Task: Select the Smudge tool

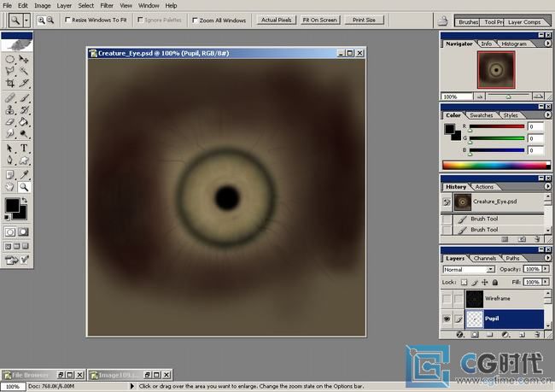Action: coord(10,134)
